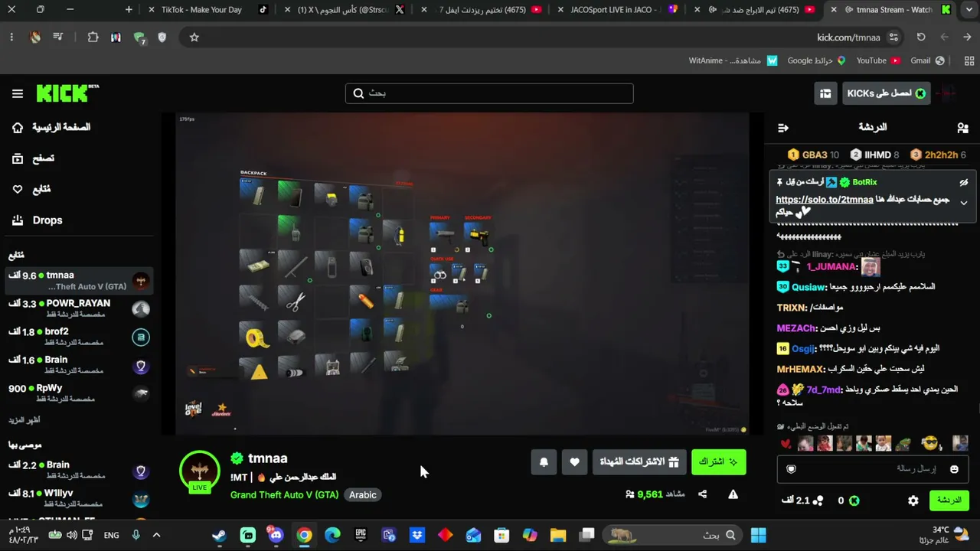Open the W1llyv recommended channel
The width and height of the screenshot is (980, 551).
79,498
